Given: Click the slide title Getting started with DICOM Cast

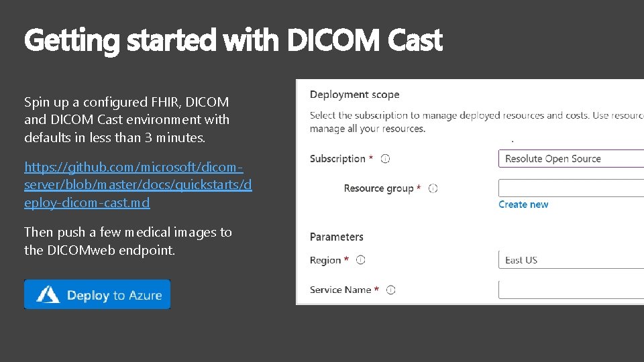Looking at the screenshot, I should [x=233, y=41].
